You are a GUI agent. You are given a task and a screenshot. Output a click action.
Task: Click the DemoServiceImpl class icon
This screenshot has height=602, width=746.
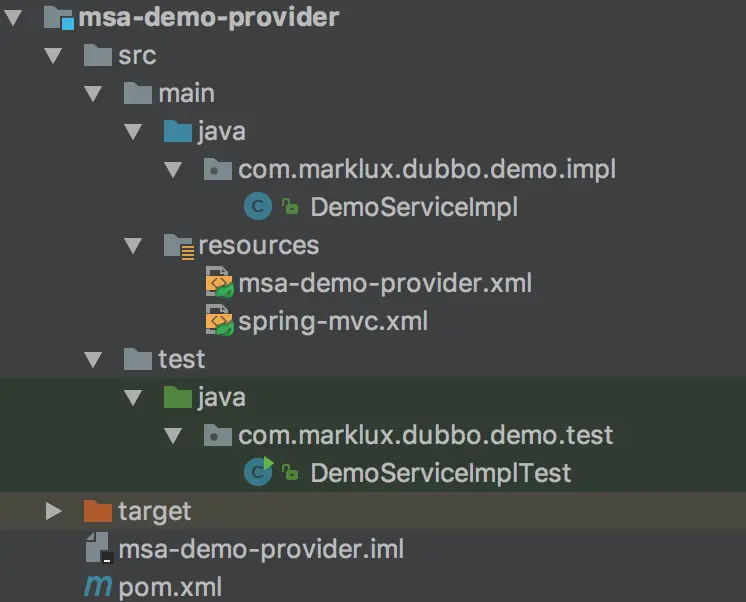coord(258,207)
